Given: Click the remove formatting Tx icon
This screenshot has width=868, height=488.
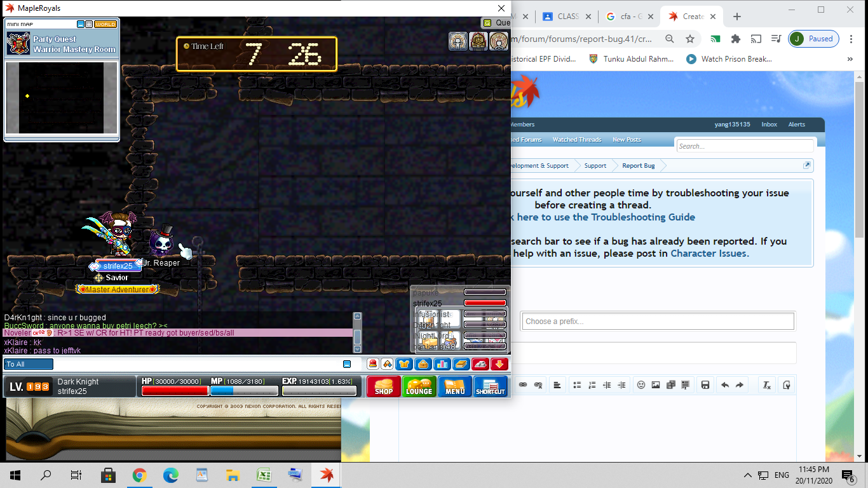Looking at the screenshot, I should [767, 384].
